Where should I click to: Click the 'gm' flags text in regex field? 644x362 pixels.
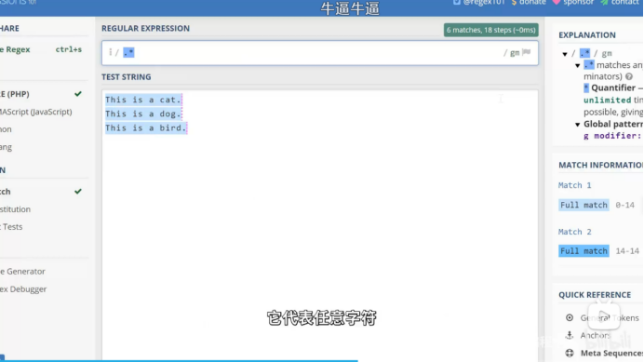(515, 53)
